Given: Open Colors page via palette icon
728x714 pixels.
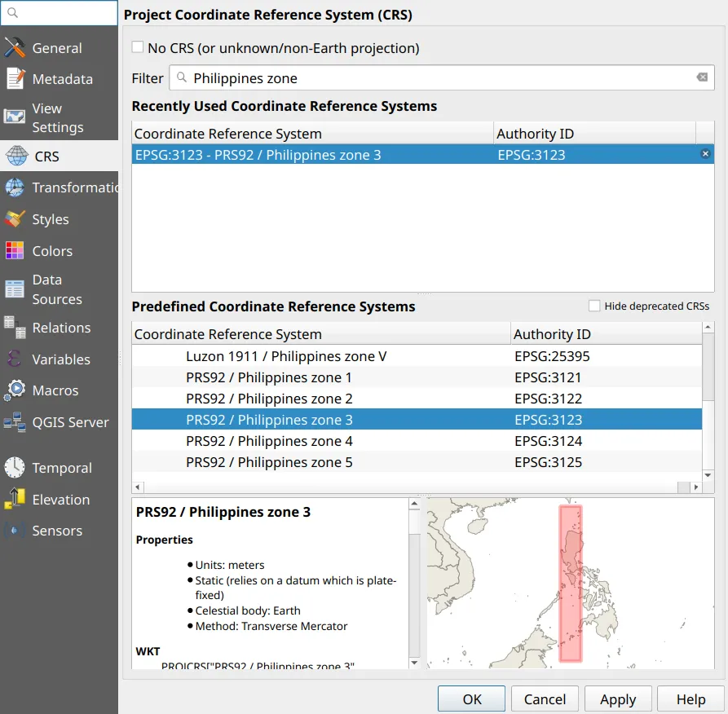Looking at the screenshot, I should 15,251.
